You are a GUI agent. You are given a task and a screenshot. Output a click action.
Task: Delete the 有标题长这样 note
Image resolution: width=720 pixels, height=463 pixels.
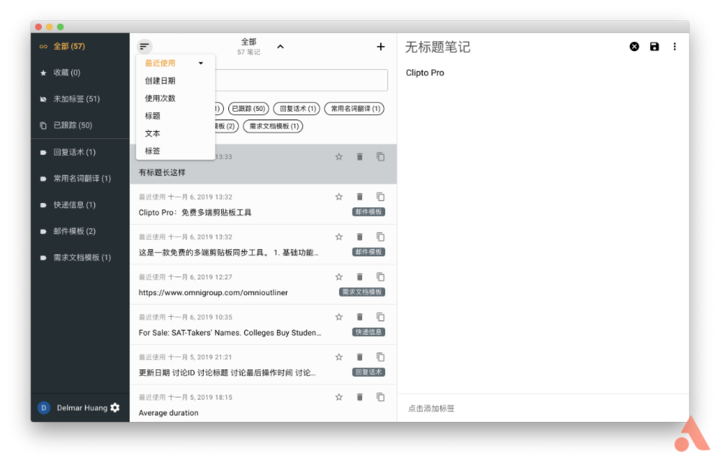360,157
